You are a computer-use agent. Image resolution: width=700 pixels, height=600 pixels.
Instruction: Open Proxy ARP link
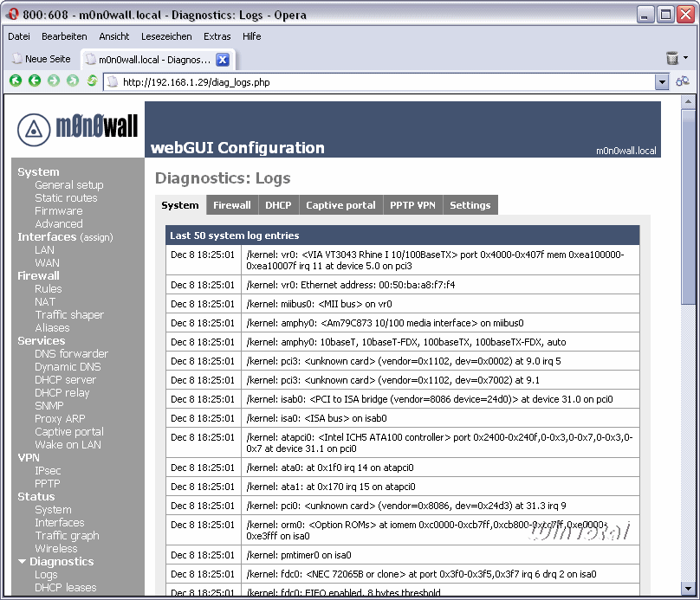point(60,418)
